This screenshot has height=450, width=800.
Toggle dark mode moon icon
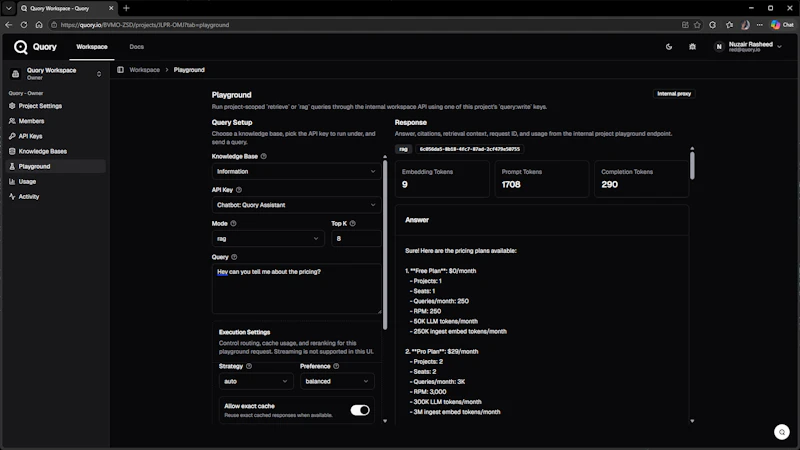669,47
